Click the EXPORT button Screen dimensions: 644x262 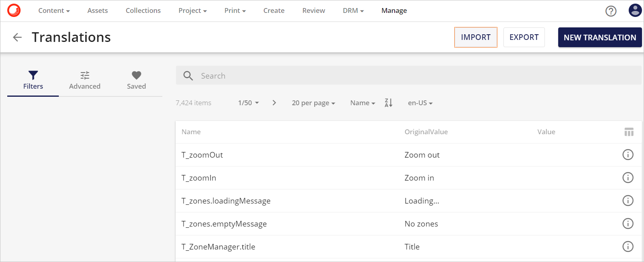[x=524, y=37]
